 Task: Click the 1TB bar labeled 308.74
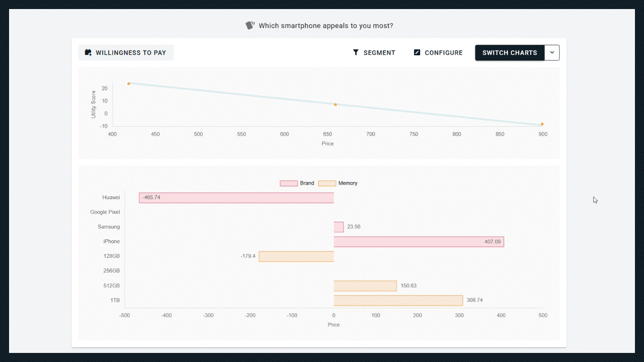tap(398, 300)
